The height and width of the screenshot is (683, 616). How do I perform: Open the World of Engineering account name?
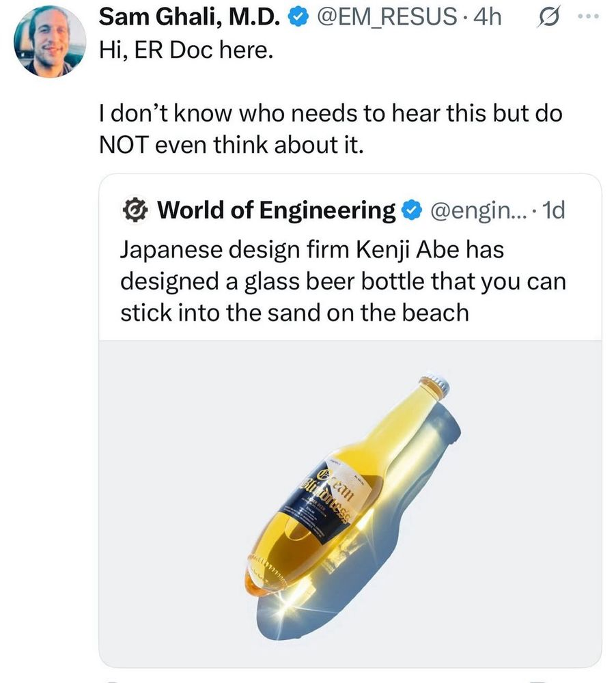(x=276, y=211)
